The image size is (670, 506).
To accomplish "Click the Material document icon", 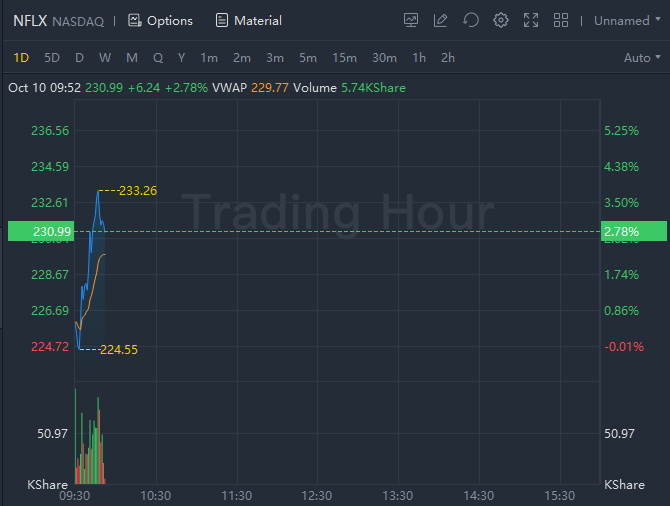I will tap(222, 20).
